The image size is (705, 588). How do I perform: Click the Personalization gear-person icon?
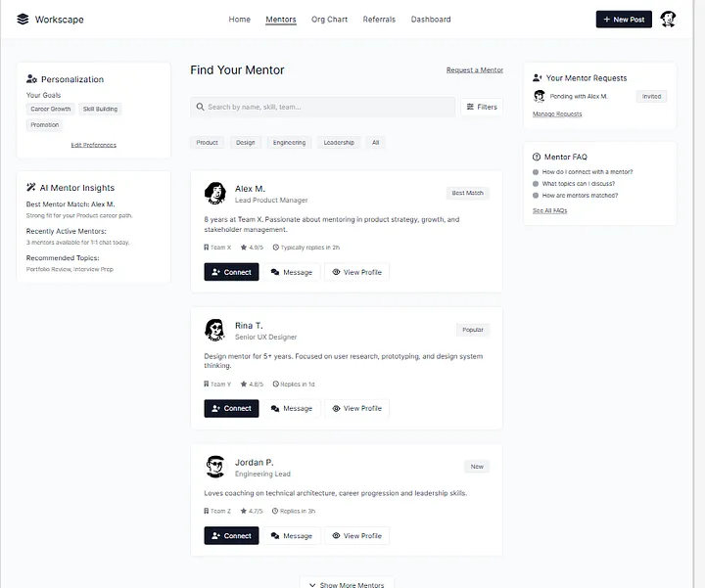[x=31, y=79]
